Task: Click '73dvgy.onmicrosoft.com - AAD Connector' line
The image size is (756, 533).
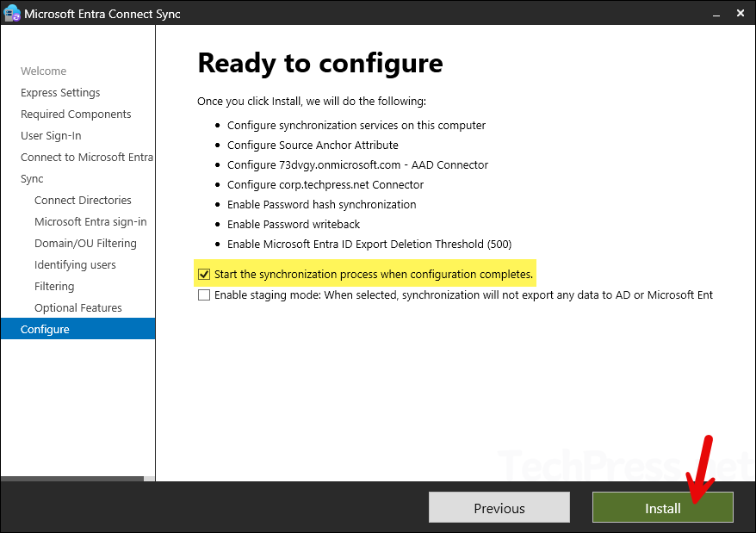Action: pos(357,165)
